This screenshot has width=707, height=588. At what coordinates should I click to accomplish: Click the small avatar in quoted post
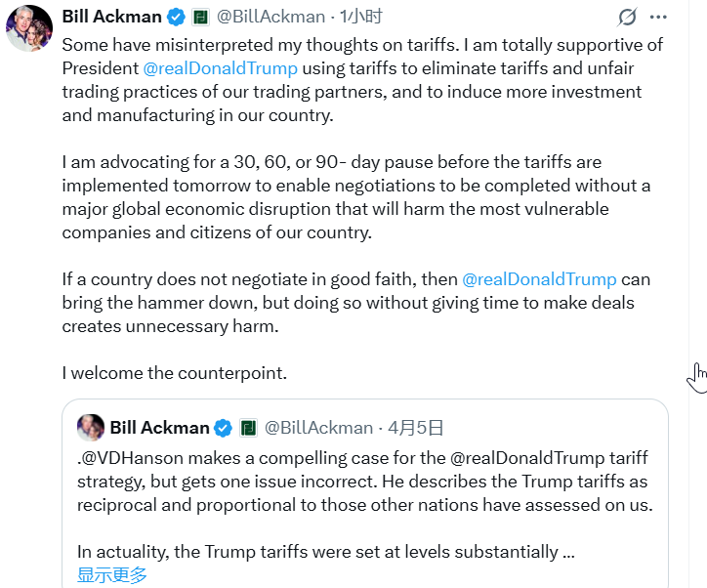click(x=92, y=428)
